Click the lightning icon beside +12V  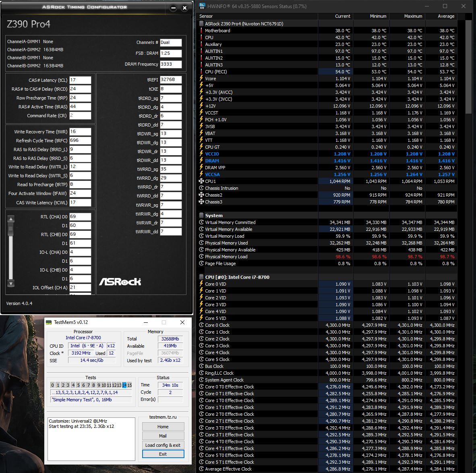201,106
